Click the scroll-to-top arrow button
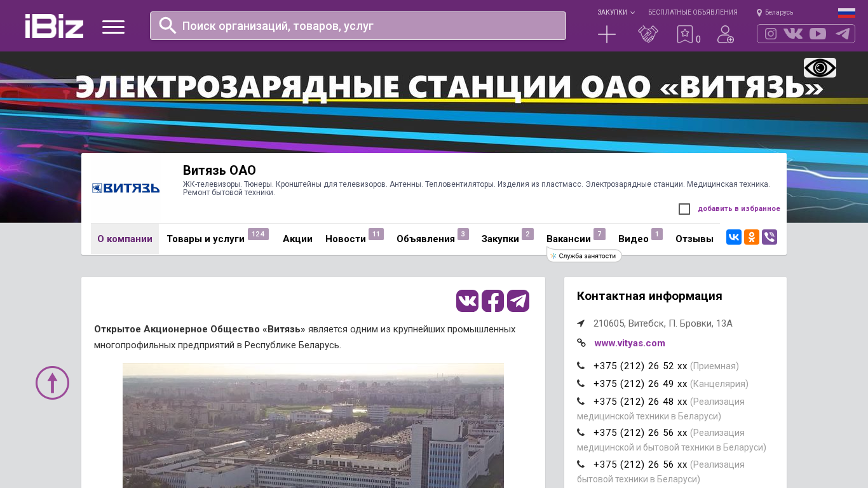 point(52,383)
